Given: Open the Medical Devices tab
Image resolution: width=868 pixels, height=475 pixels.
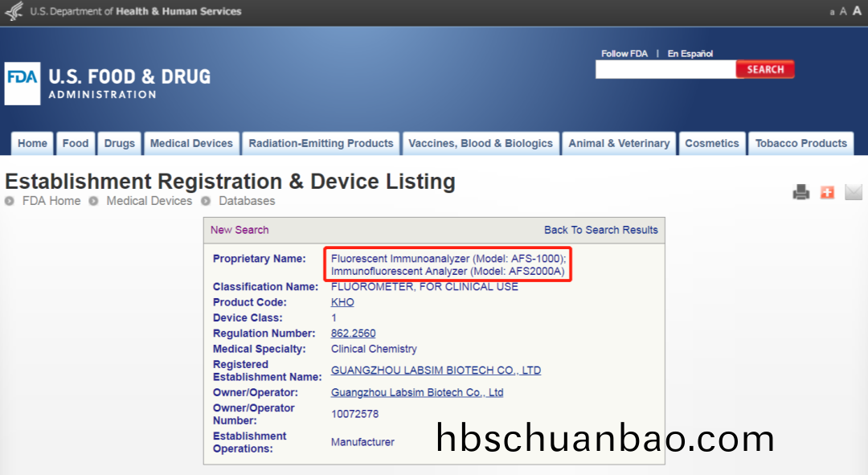Looking at the screenshot, I should [x=191, y=144].
